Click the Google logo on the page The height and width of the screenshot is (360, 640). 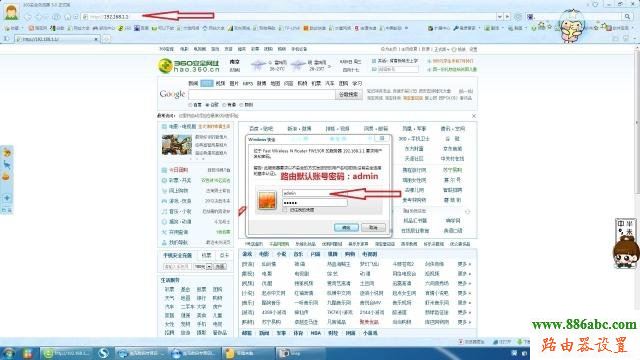(172, 94)
